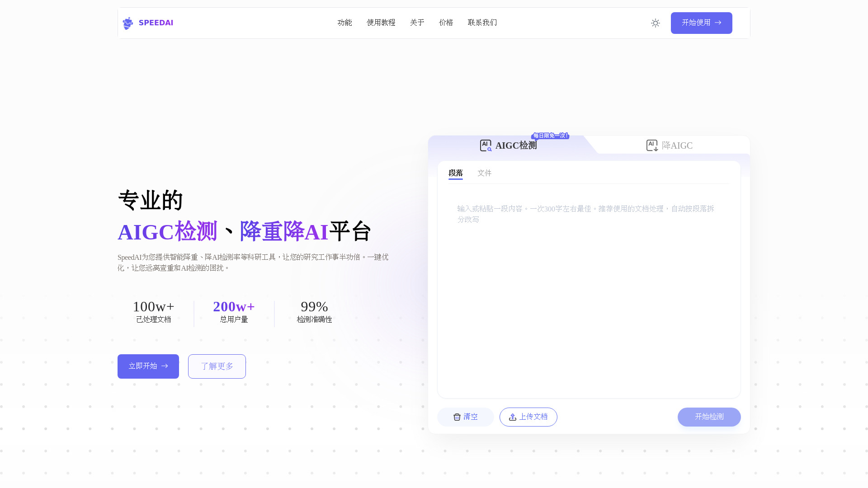Toggle light/dark theme with sun icon
This screenshot has height=488, width=868.
(x=655, y=23)
